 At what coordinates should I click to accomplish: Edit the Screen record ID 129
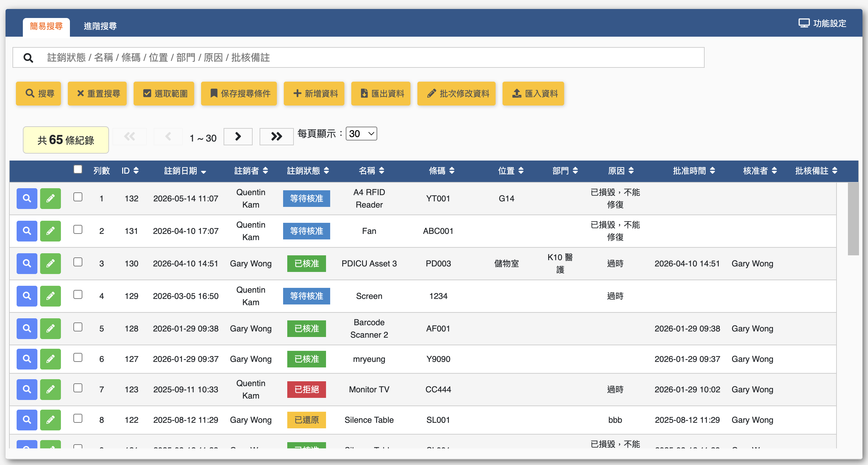[x=51, y=296]
